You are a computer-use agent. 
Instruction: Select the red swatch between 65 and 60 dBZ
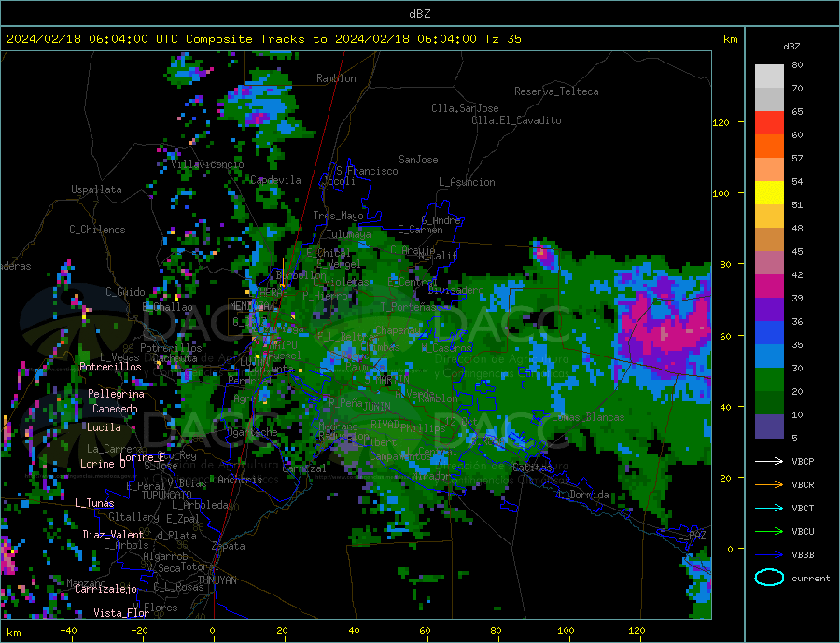tap(769, 122)
